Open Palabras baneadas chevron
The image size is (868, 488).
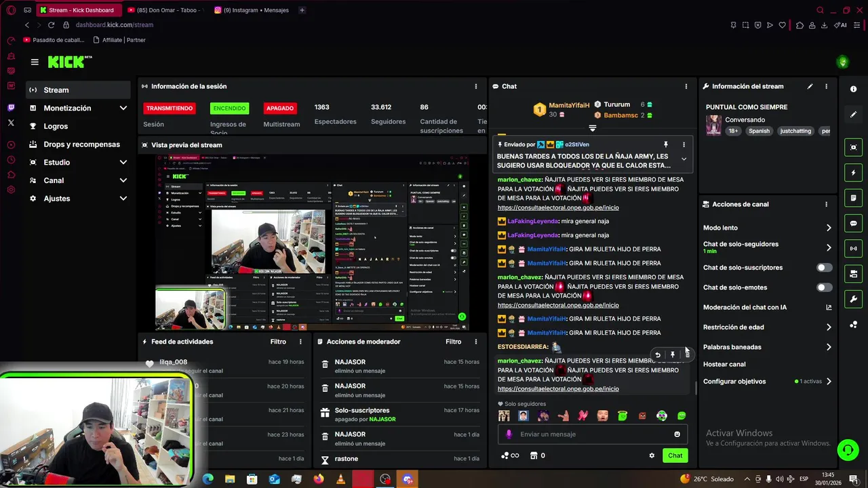828,347
